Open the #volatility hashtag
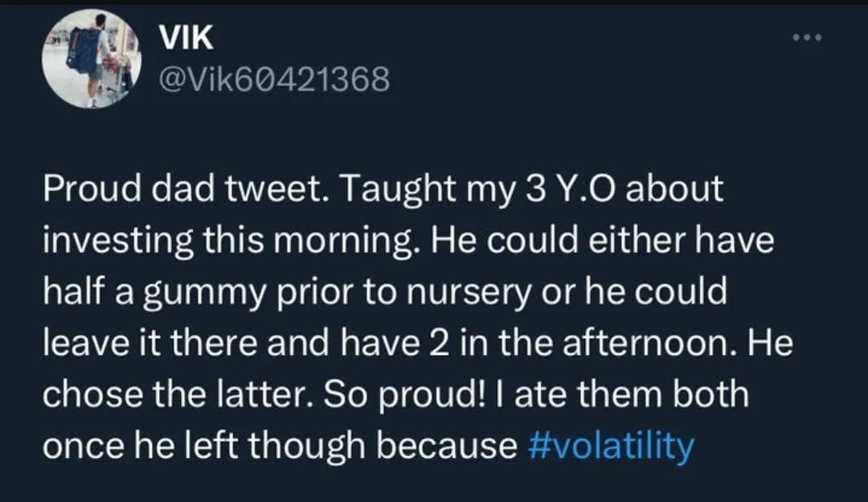Image resolution: width=868 pixels, height=502 pixels. pos(612,445)
